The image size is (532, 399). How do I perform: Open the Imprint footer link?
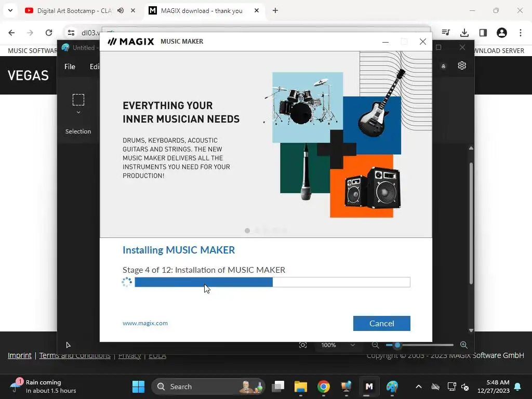click(20, 355)
